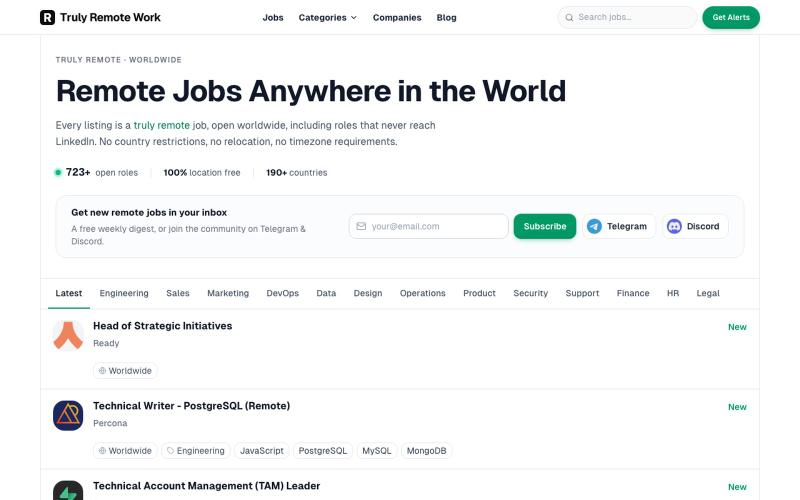Viewport: 800px width, 500px height.
Task: Open Technical Writer - PostgreSQL (Remote) job
Action: [x=191, y=406]
